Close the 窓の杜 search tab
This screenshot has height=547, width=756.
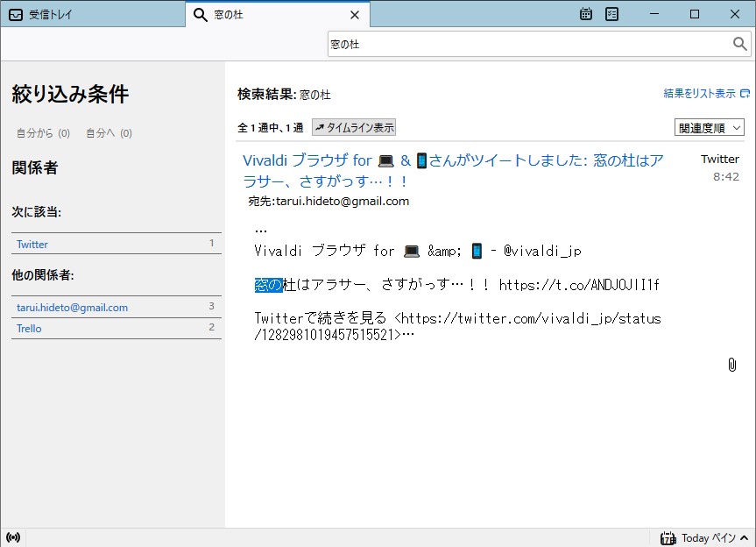coord(354,14)
